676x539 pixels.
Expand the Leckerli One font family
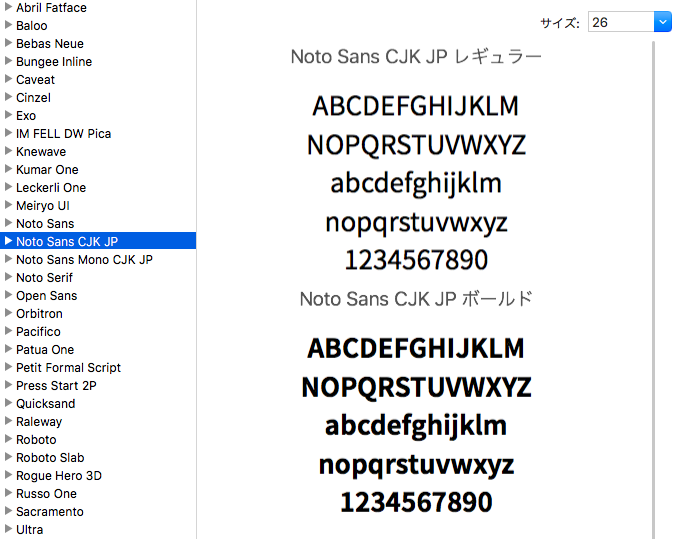pyautogui.click(x=8, y=187)
